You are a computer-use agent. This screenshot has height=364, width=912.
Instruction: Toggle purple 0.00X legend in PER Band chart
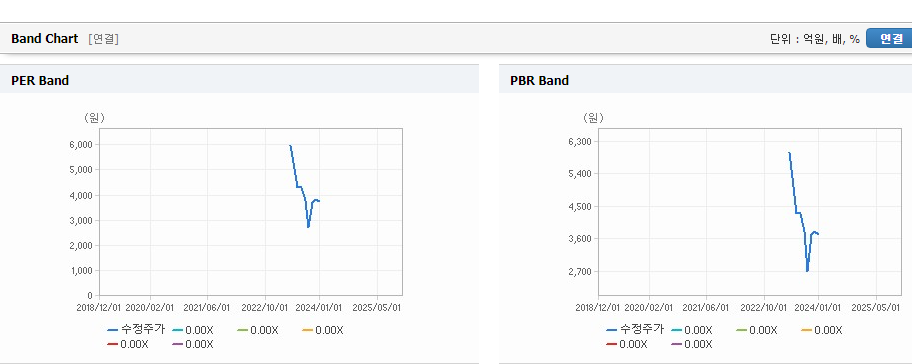pyautogui.click(x=193, y=344)
